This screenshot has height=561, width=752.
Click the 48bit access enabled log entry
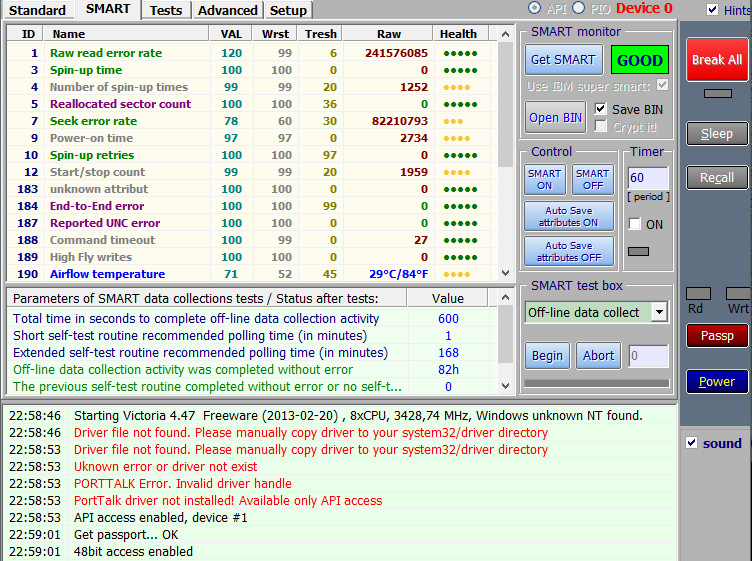point(133,551)
